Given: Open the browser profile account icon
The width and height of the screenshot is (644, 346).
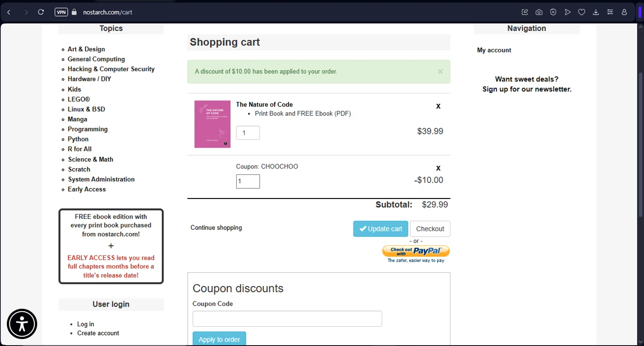Looking at the screenshot, I should 624,12.
